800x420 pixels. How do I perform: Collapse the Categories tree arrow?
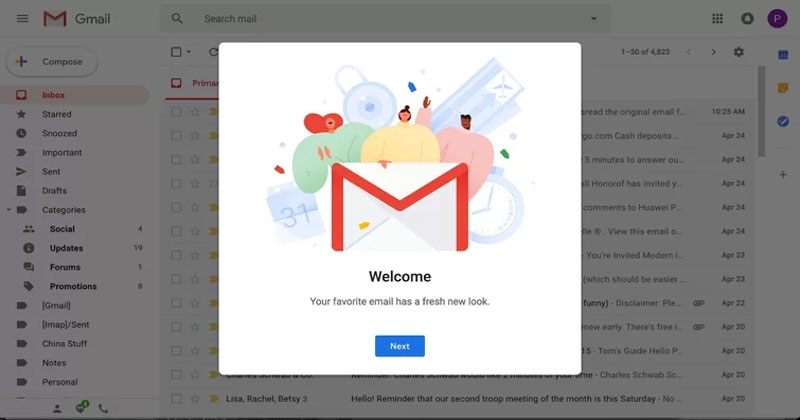pos(8,210)
